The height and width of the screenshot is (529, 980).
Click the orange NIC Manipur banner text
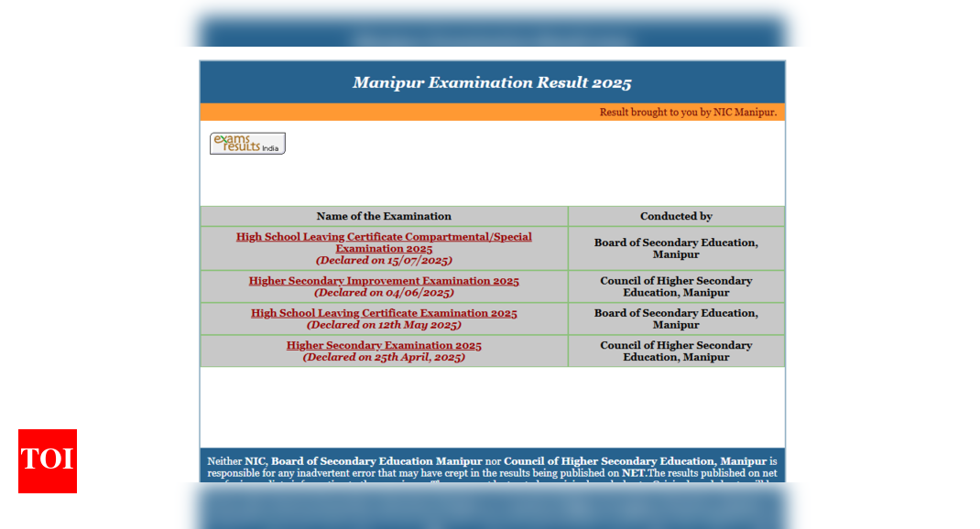pos(688,112)
